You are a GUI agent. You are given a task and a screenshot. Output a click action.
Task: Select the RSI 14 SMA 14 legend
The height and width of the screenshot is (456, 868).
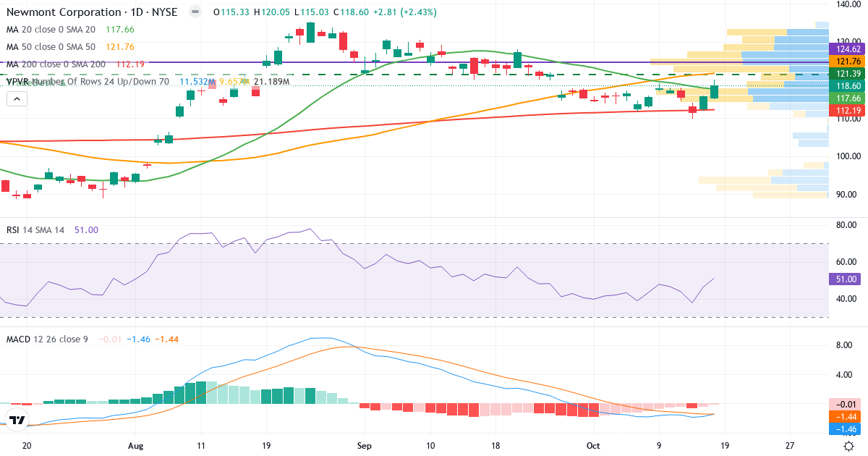35,229
